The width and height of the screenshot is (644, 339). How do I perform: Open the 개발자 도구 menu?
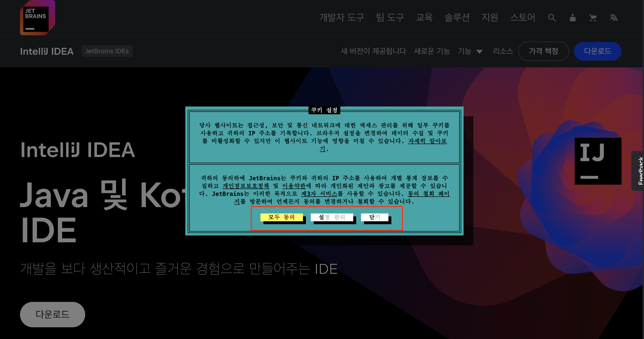pyautogui.click(x=342, y=18)
